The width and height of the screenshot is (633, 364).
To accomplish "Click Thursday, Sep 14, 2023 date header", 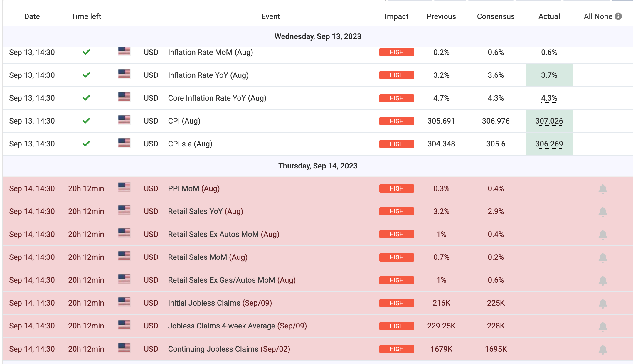I will [x=318, y=166].
